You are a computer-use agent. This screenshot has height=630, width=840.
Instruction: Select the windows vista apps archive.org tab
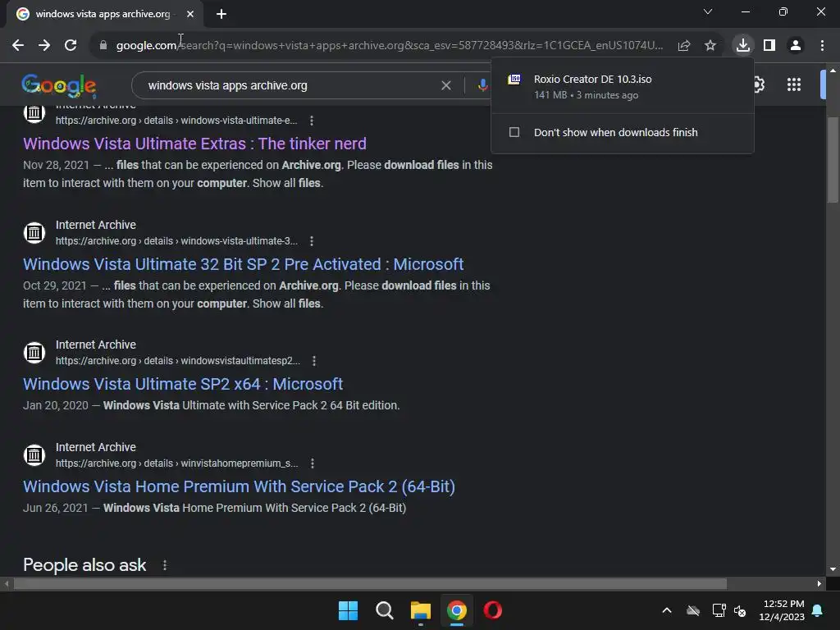click(x=104, y=14)
